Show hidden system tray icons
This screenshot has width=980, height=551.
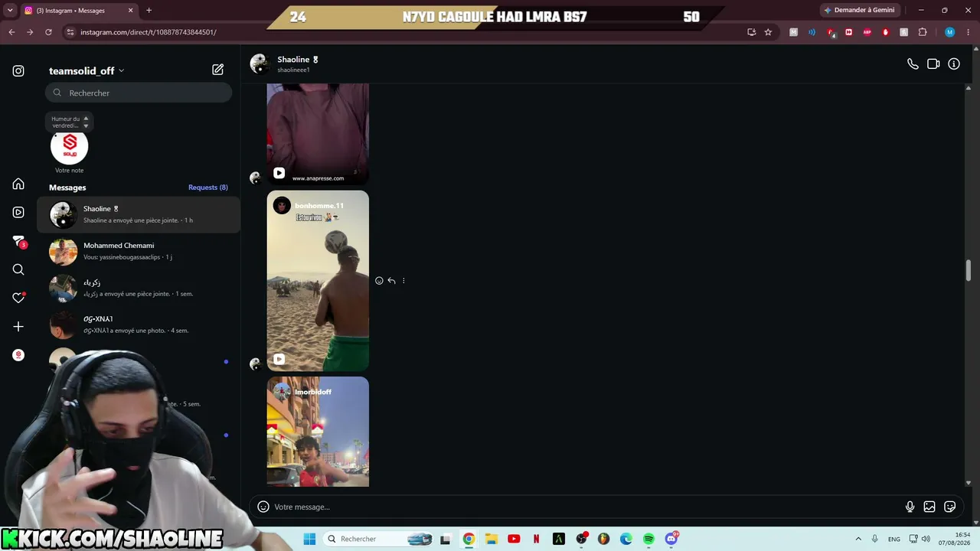[x=858, y=539]
